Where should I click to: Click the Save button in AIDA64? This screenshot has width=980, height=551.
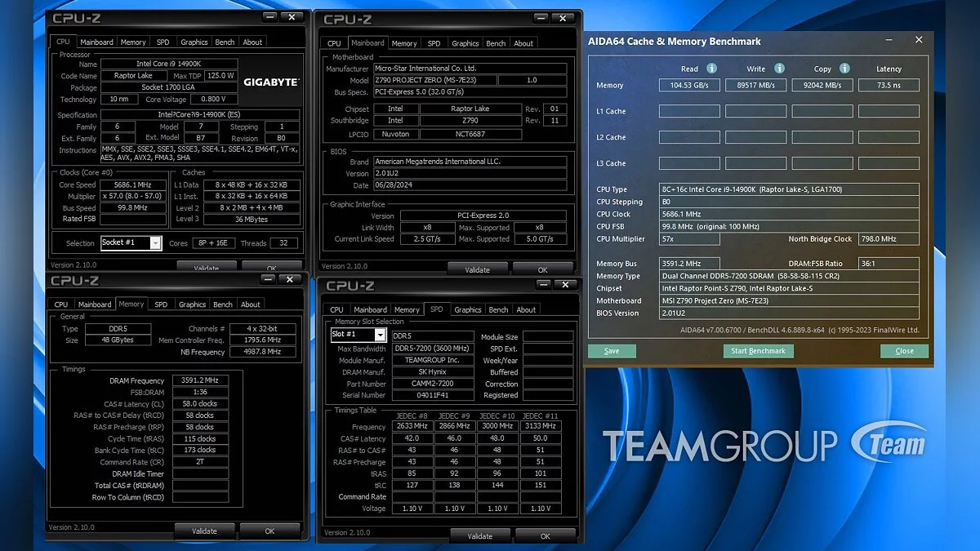(612, 351)
